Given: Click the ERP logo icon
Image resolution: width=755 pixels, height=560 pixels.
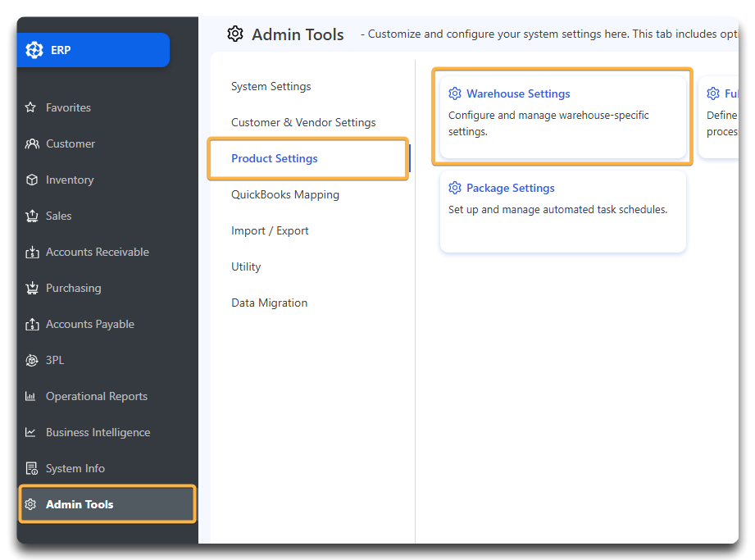Looking at the screenshot, I should point(34,50).
